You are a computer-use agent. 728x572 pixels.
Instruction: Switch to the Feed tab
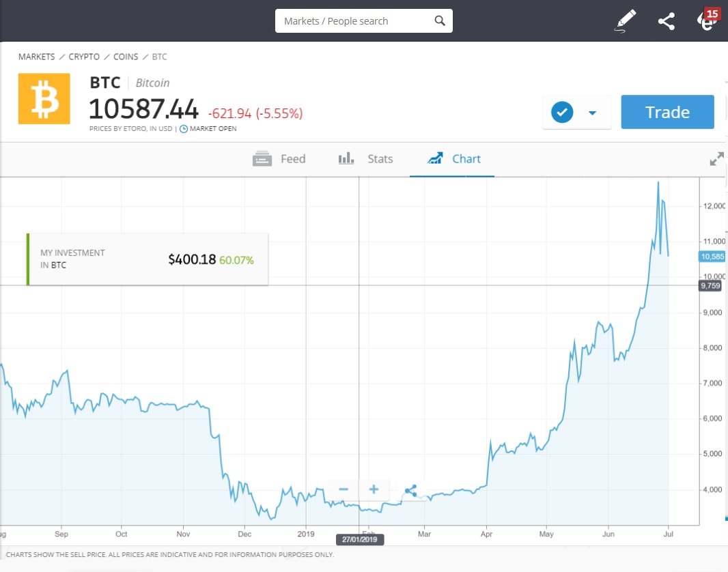coord(279,159)
